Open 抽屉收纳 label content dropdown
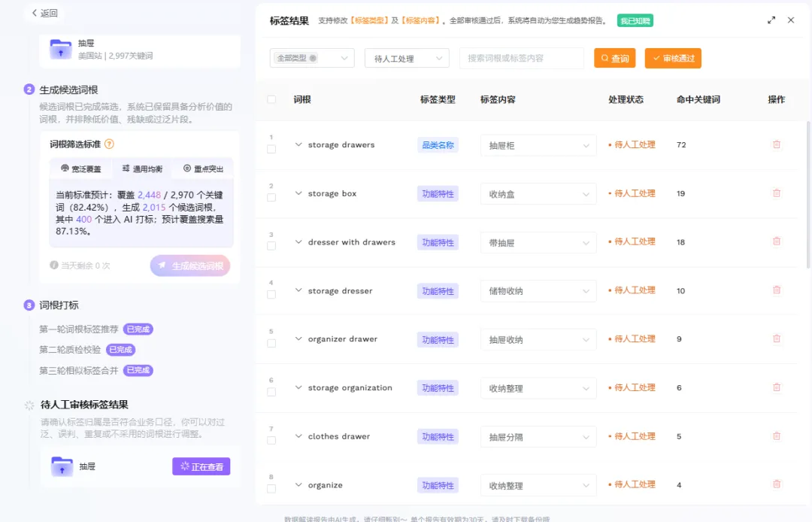 (538, 340)
